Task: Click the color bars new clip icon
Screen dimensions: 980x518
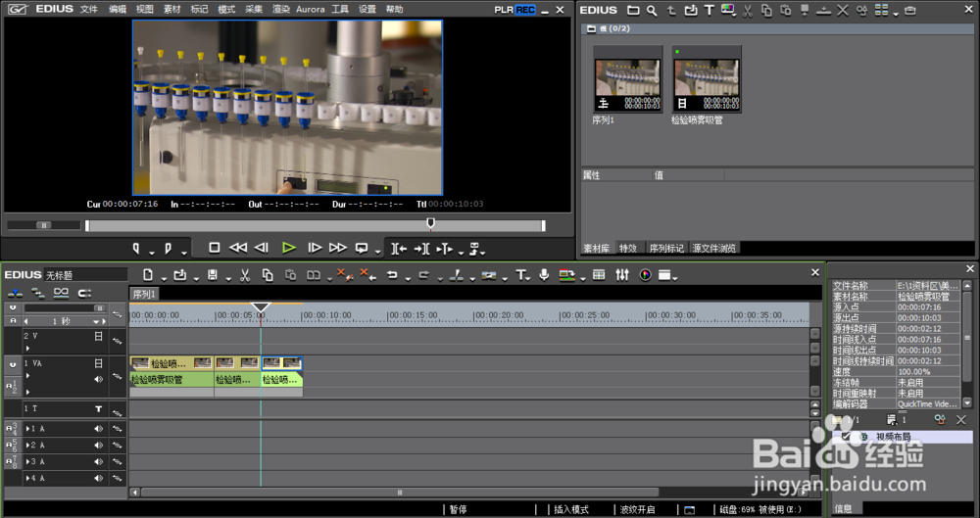Action: pyautogui.click(x=727, y=10)
